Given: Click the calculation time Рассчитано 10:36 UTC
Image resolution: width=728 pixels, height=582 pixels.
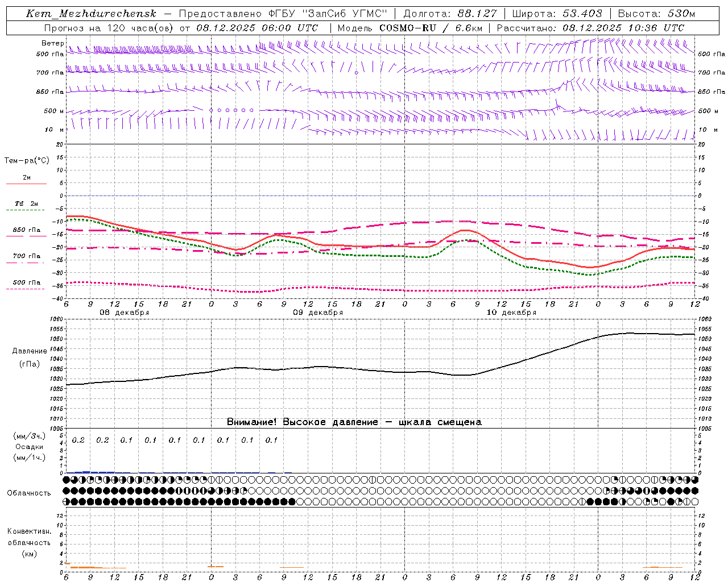Looking at the screenshot, I should (x=590, y=28).
